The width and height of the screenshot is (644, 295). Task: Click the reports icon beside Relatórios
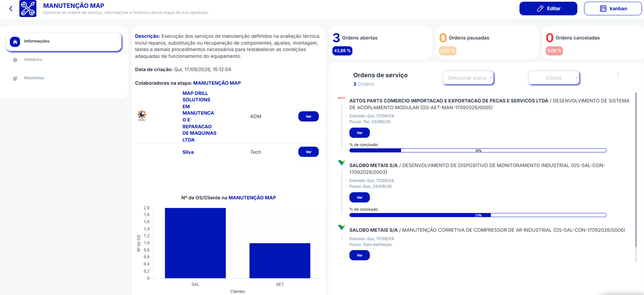click(x=15, y=78)
